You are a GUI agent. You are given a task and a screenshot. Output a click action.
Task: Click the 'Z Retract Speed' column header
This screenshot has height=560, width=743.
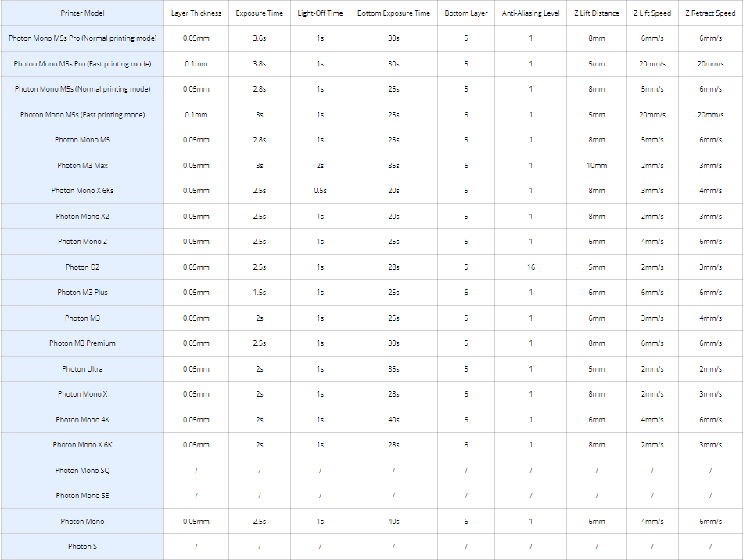point(710,13)
